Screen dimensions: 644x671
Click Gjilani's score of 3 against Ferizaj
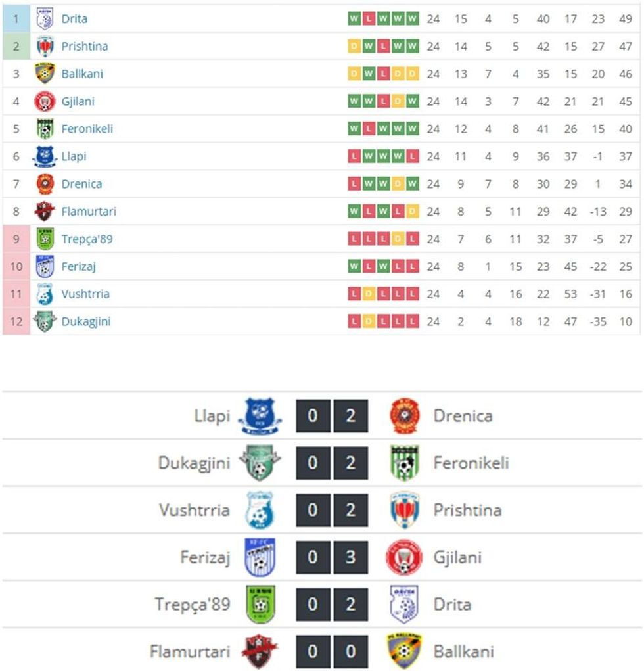coord(350,557)
